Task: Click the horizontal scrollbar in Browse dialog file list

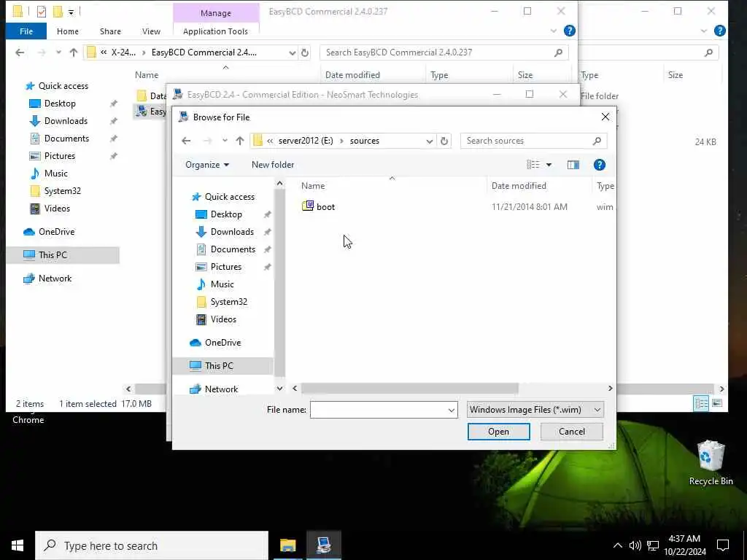Action: point(410,389)
